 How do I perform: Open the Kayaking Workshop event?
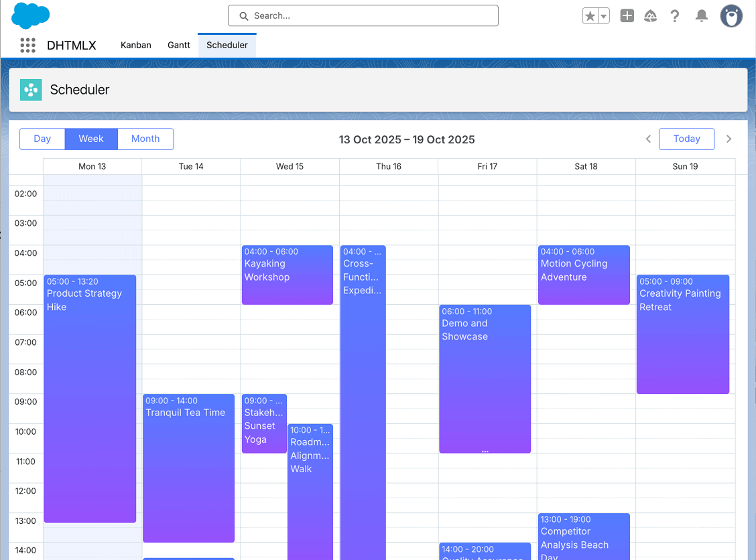point(288,275)
